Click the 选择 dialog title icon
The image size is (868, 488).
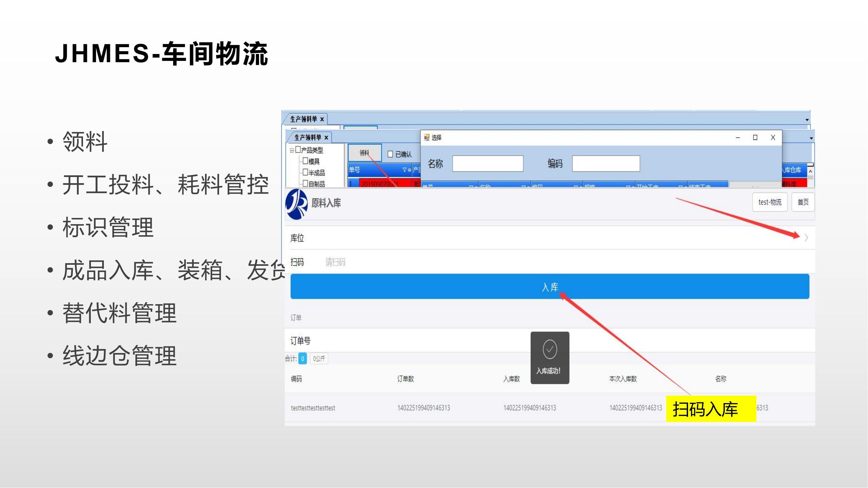coord(427,137)
